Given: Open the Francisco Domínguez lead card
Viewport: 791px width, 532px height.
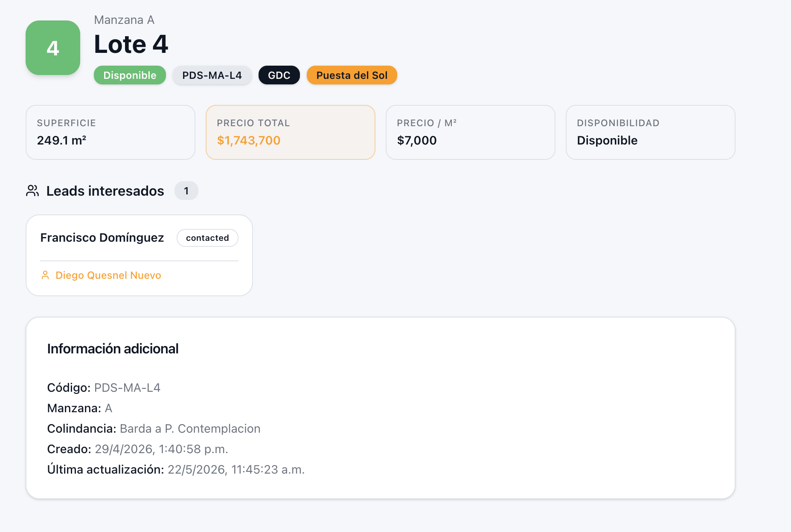Looking at the screenshot, I should coord(139,255).
